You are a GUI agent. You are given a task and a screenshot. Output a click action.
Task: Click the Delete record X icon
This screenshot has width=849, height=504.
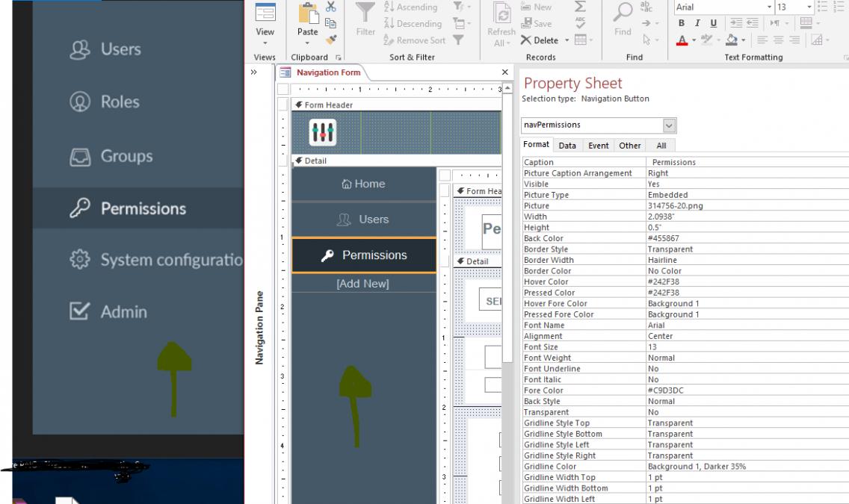click(526, 40)
